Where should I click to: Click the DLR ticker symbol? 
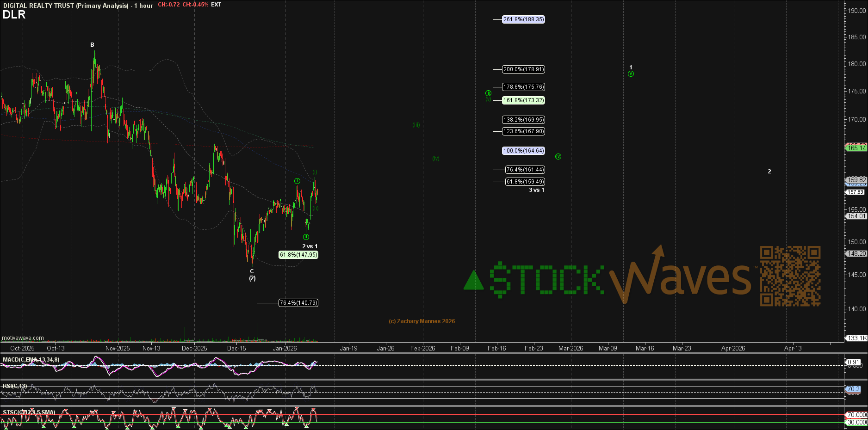(x=14, y=15)
